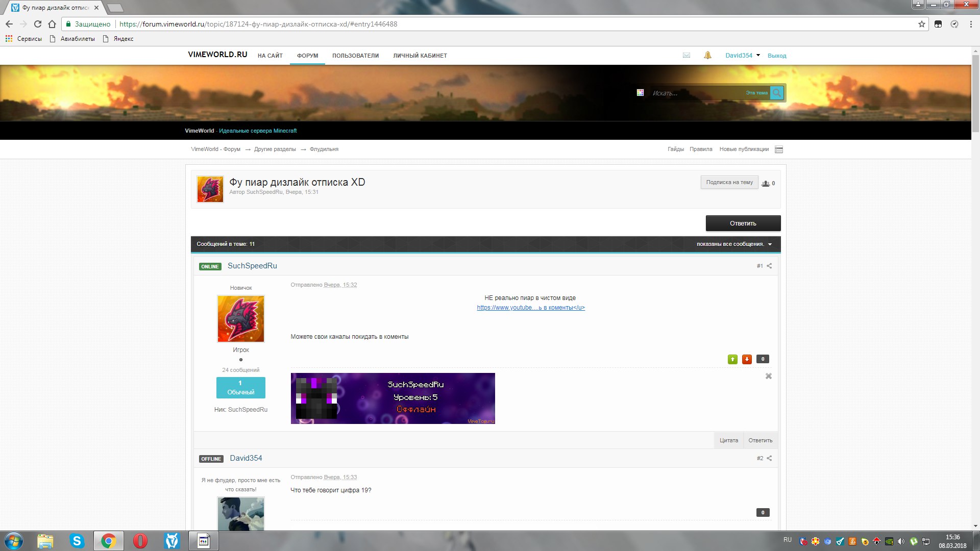This screenshot has height=551, width=980.
Task: Open the David354 account dropdown arrow
Action: click(x=758, y=55)
